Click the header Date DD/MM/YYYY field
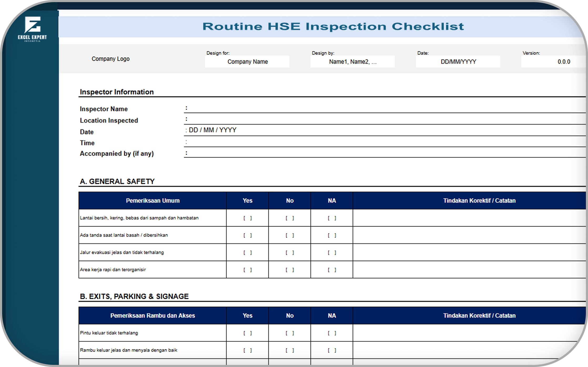 [458, 62]
